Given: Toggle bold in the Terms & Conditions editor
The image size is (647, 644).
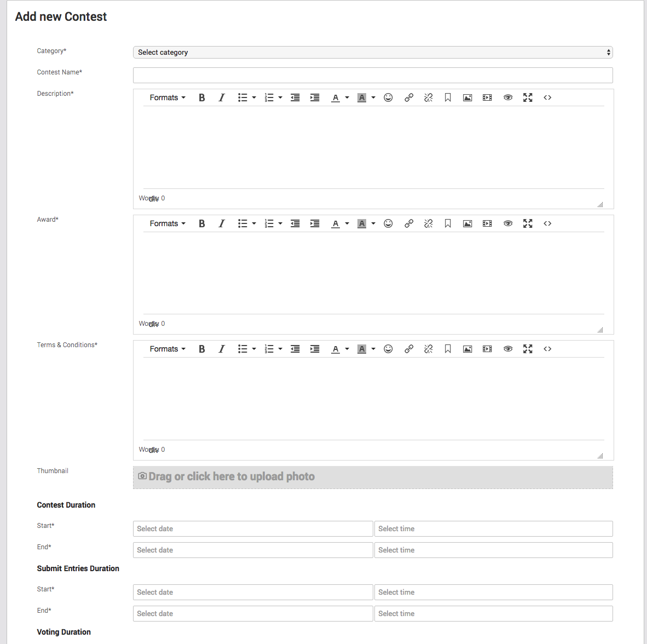Looking at the screenshot, I should [x=202, y=349].
